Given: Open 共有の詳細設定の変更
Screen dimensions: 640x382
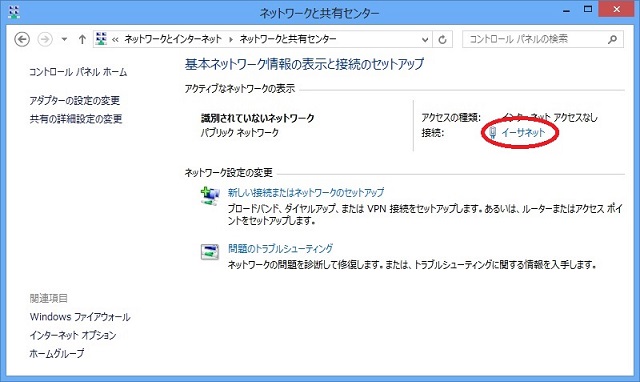Looking at the screenshot, I should click(76, 119).
